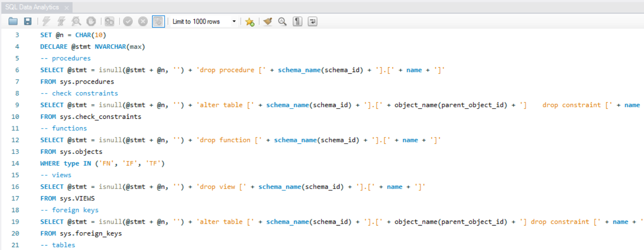Toggle word wrapping in the editor toolbar
The width and height of the screenshot is (644, 250).
tap(312, 21)
